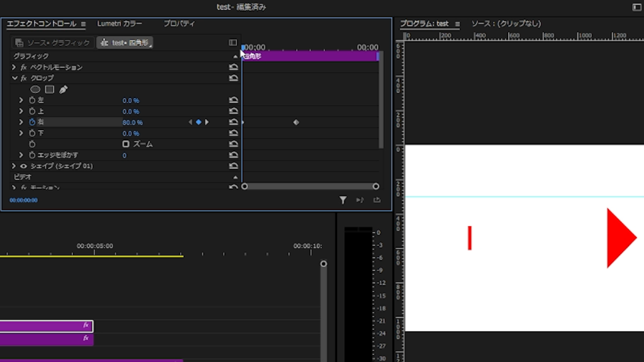Screen dimensions: 644x362
Task: Collapse the ビデオ section arrow
Action: click(235, 177)
